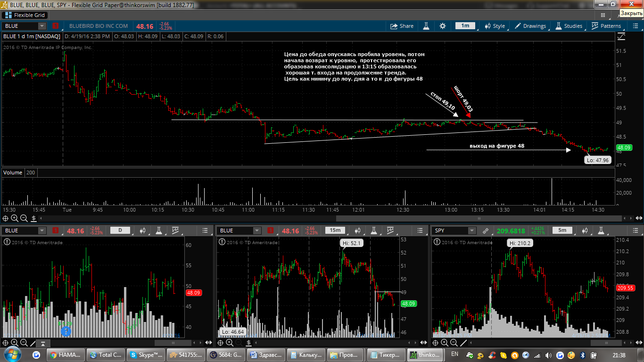Screen dimensions: 644x362
Task: Toggle the warning indicator in SPY chart corner
Action: coord(435,242)
